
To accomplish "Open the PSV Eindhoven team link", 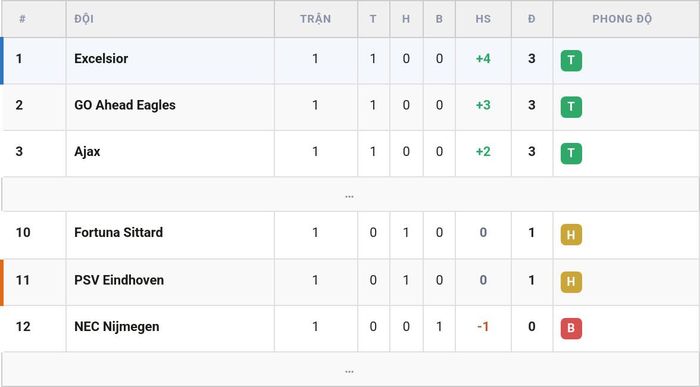I will [119, 280].
